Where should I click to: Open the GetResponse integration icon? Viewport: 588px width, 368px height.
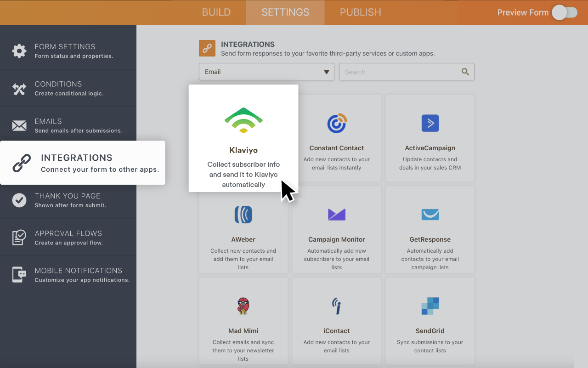coord(430,215)
